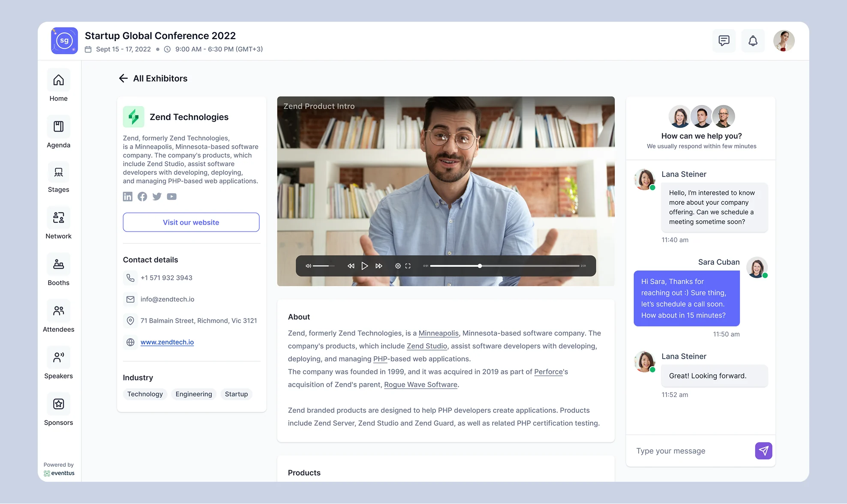Open the Stages section
Screen dimensions: 847x504
point(58,178)
